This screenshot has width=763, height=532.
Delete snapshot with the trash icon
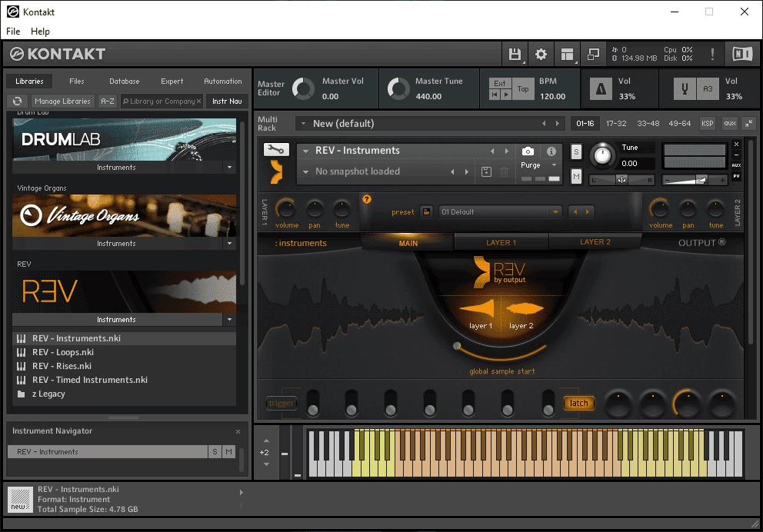pos(504,171)
